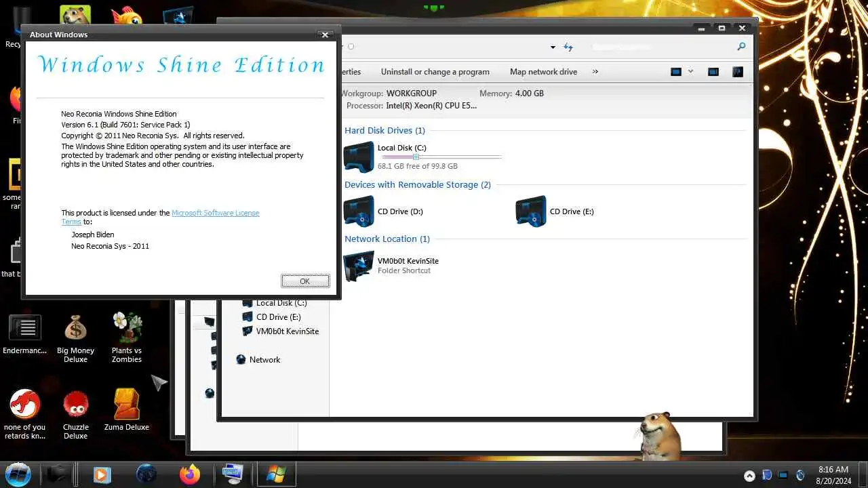Open address bar history dropdown arrow
This screenshot has height=488, width=868.
553,47
